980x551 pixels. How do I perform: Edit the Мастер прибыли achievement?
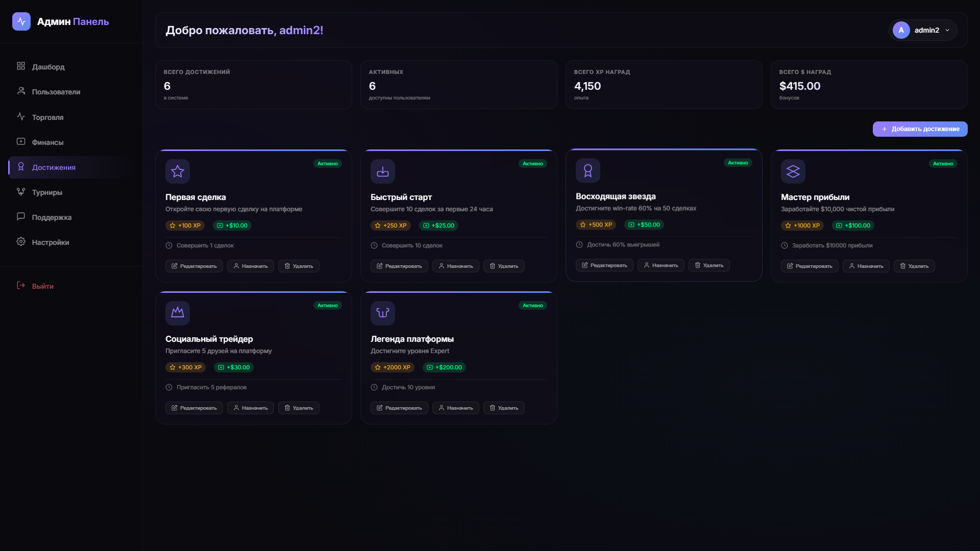click(810, 266)
